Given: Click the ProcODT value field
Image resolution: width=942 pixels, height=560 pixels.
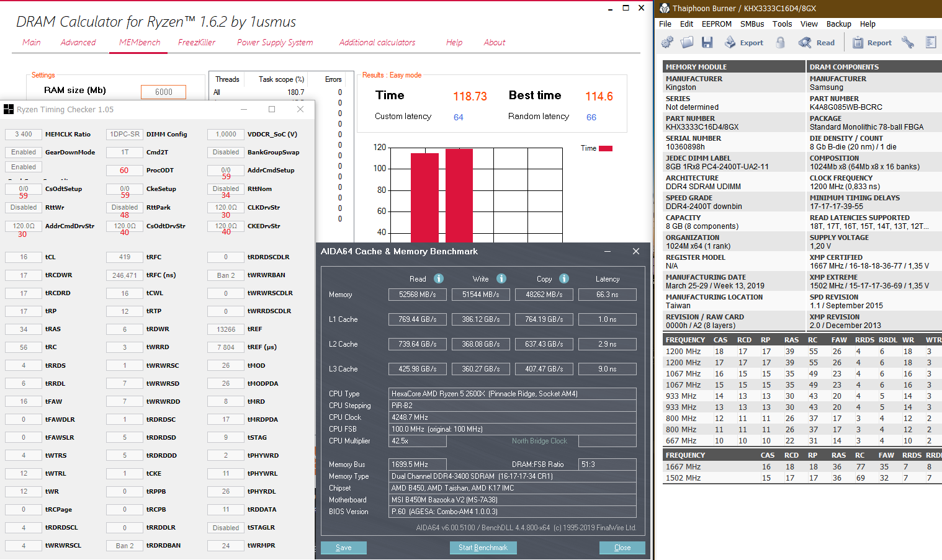Looking at the screenshot, I should coord(125,170).
